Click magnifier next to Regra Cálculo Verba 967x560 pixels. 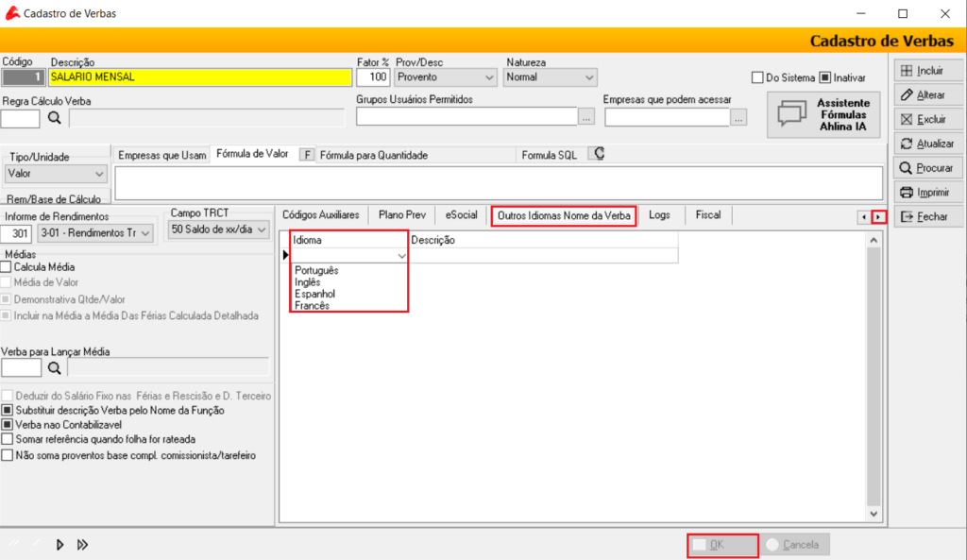(x=54, y=118)
